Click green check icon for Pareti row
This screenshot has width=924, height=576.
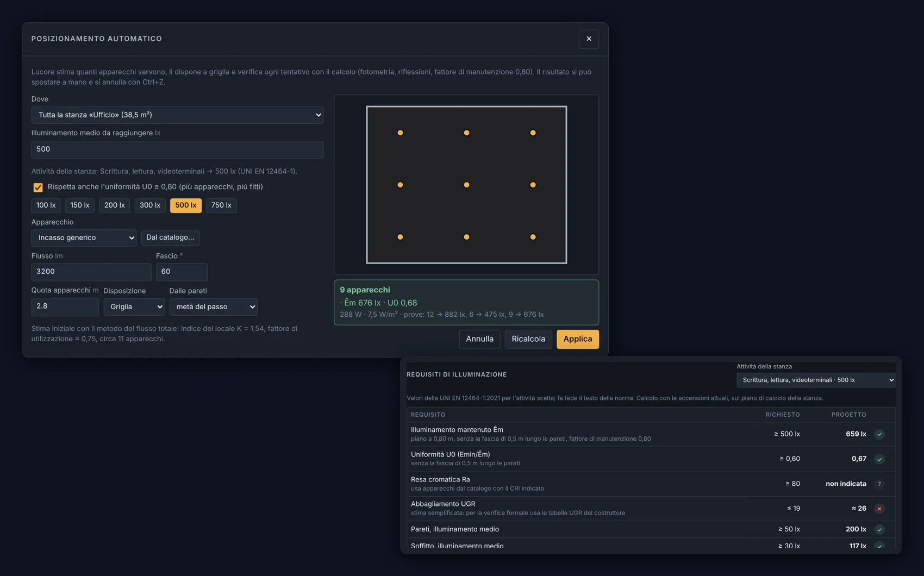(879, 529)
